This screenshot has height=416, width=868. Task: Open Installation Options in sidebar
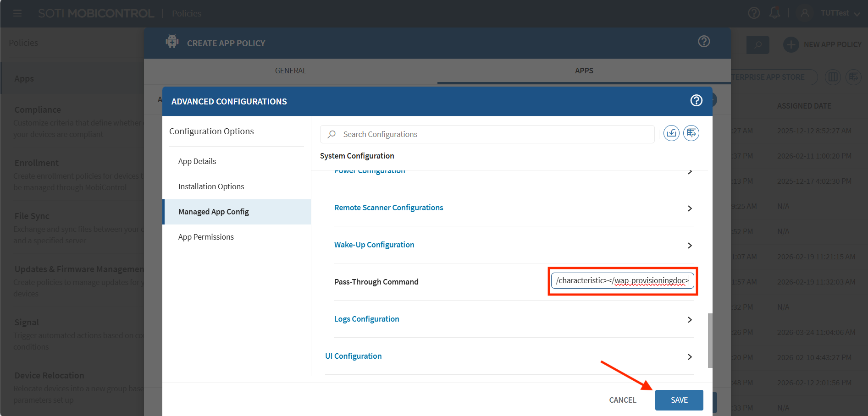[x=211, y=186]
